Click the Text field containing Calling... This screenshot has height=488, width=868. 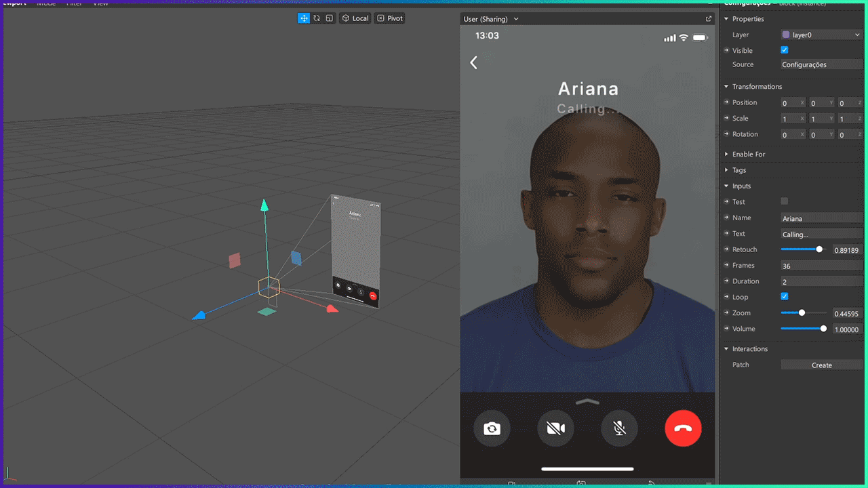(x=822, y=234)
